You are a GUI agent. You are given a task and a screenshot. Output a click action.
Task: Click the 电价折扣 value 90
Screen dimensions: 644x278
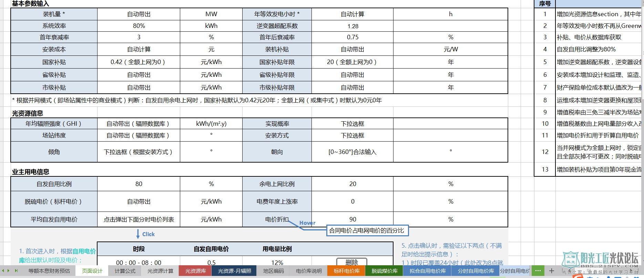click(x=353, y=219)
